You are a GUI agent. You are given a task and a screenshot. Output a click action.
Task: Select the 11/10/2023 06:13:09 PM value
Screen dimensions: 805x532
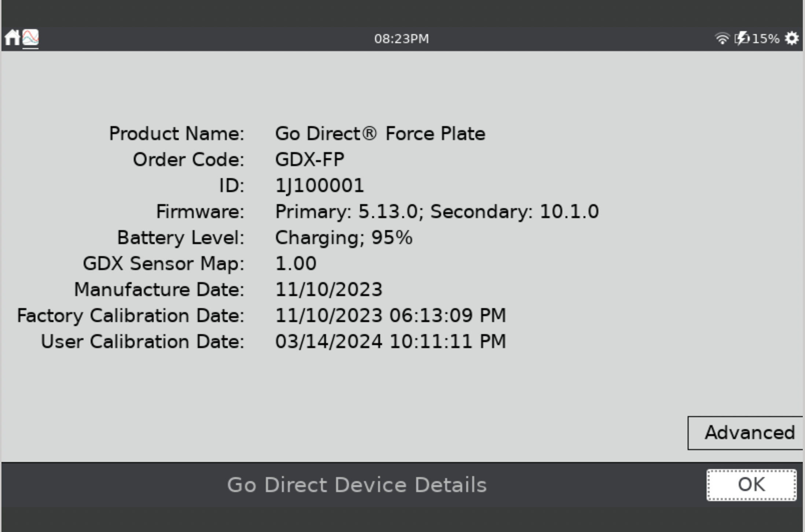tap(390, 315)
